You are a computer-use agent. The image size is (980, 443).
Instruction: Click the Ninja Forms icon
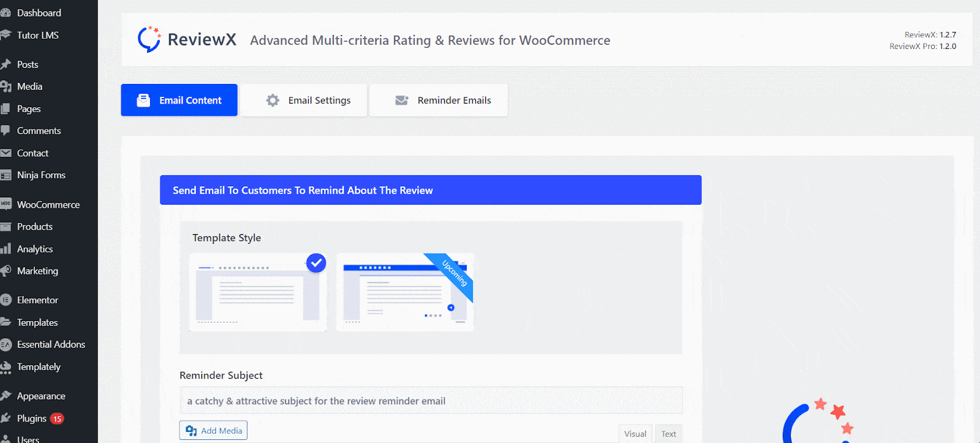(x=6, y=175)
